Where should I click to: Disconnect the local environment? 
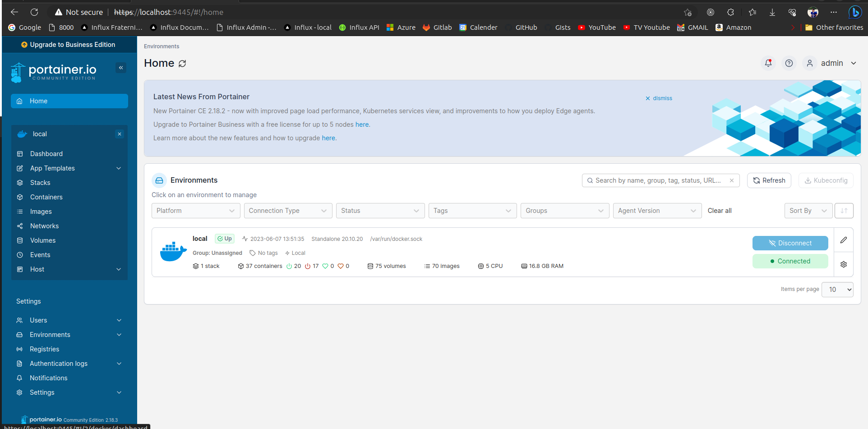point(790,243)
